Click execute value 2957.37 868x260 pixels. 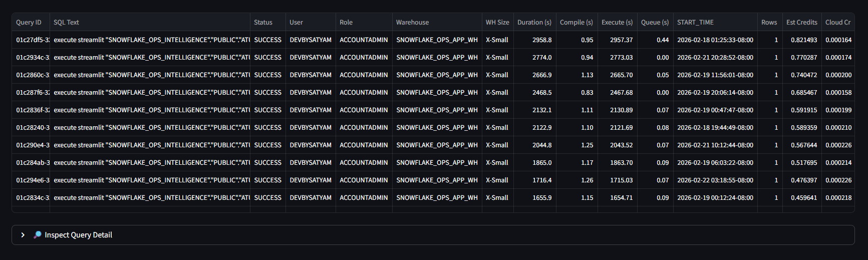(x=621, y=40)
